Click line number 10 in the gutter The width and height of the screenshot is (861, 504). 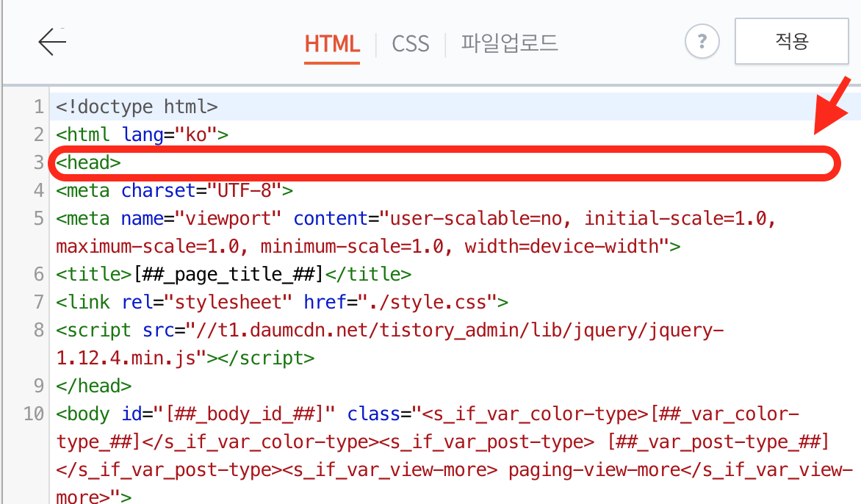point(34,414)
